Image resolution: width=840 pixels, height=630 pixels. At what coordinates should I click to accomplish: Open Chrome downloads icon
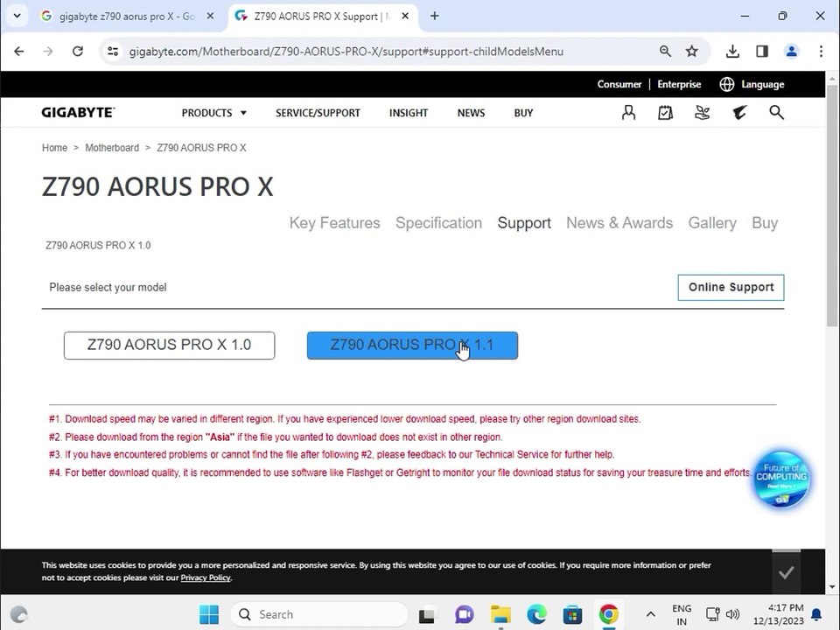[x=732, y=52]
